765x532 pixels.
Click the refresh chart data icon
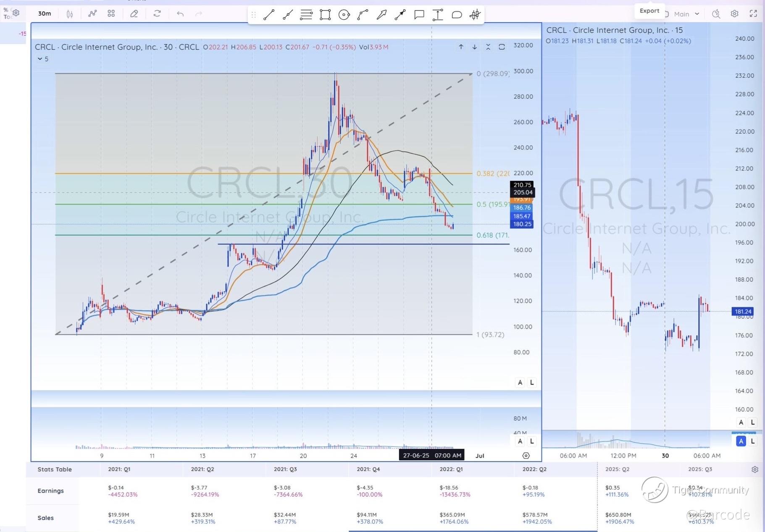(157, 14)
